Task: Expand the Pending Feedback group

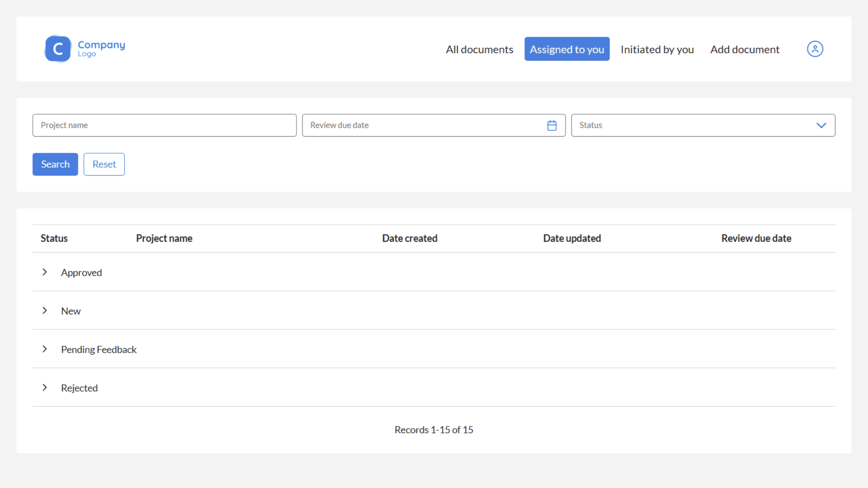Action: coord(45,349)
